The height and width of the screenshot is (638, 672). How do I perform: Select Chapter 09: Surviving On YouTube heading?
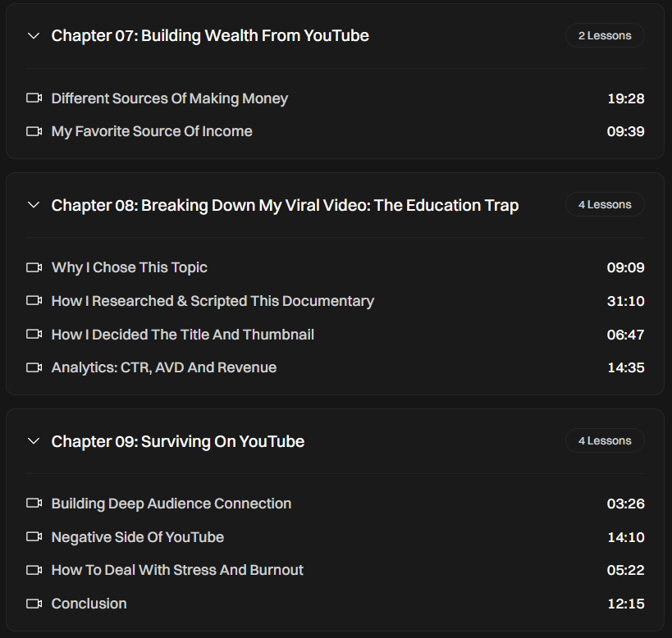point(178,441)
